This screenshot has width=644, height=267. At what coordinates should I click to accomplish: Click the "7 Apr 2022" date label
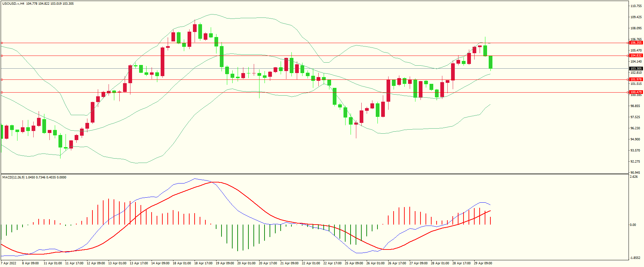click(9, 263)
